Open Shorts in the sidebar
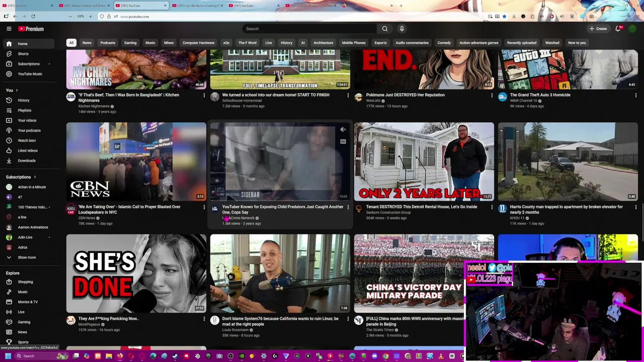Screen dimensions: 644x362 tap(28, 54)
